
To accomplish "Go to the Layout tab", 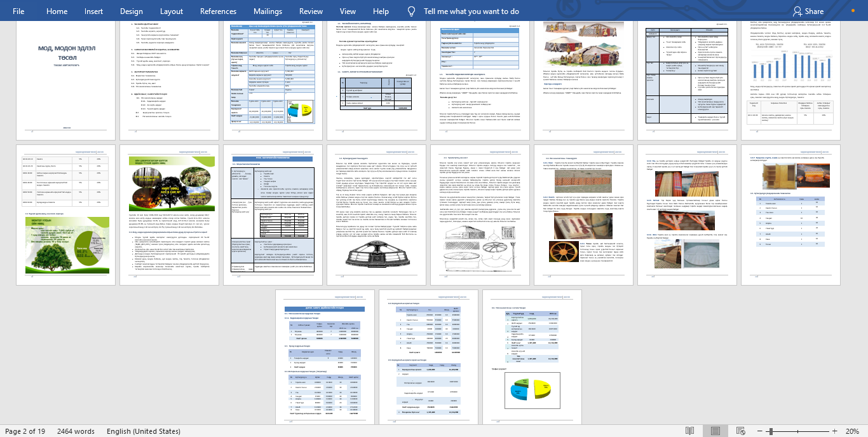I will (x=172, y=11).
